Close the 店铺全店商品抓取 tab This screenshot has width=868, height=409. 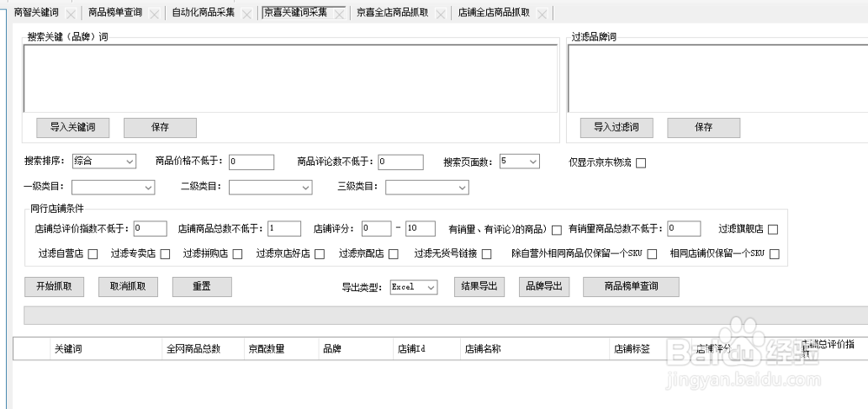pyautogui.click(x=542, y=14)
